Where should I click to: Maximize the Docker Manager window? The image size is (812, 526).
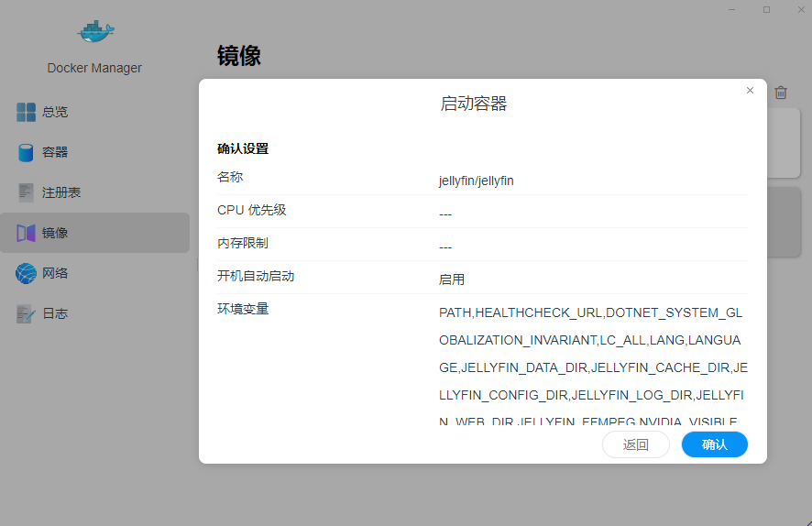pyautogui.click(x=766, y=9)
